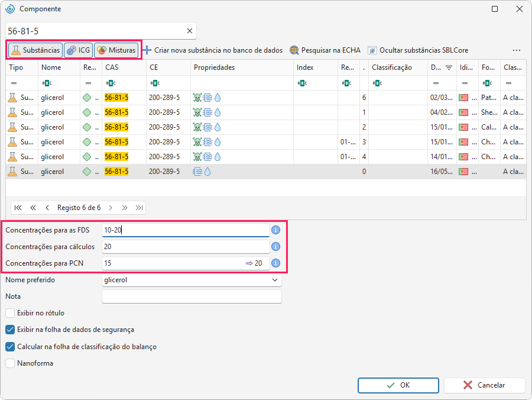Maximize the Componente window
The height and width of the screenshot is (400, 532).
[x=495, y=9]
